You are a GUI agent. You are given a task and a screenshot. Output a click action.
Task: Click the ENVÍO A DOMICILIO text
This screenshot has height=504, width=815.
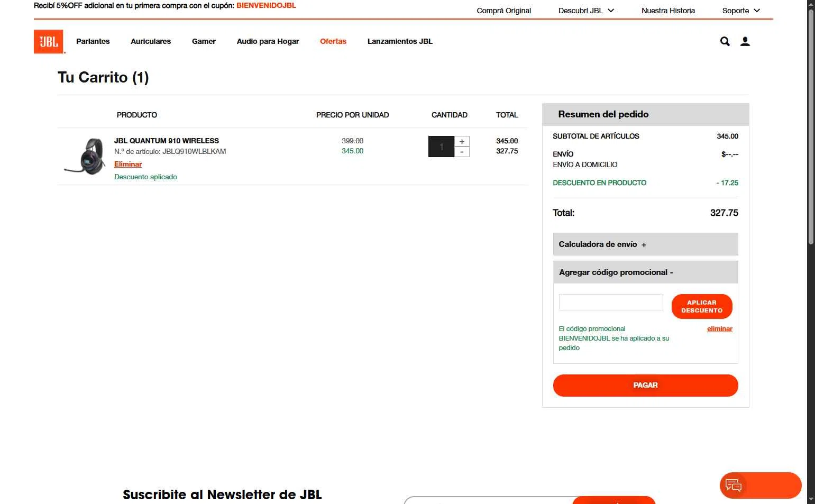point(585,165)
